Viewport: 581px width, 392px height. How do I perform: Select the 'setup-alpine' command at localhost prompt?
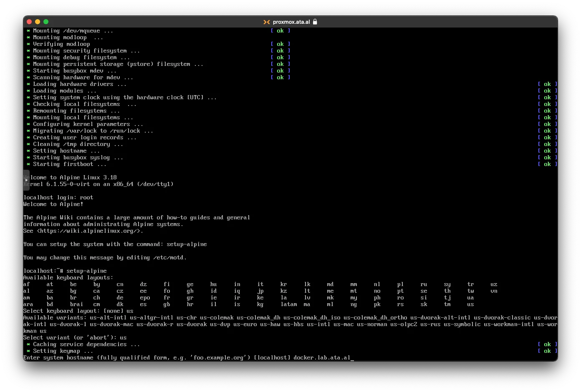[x=87, y=271]
